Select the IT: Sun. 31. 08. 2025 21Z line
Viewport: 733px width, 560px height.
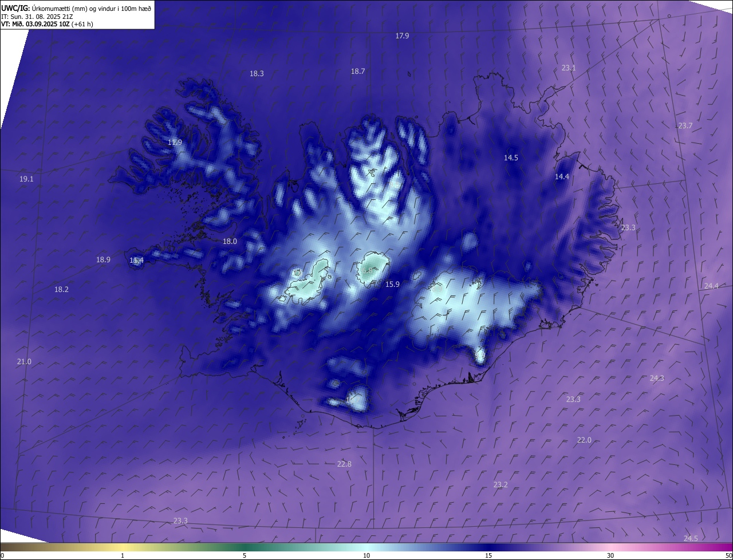click(x=37, y=16)
